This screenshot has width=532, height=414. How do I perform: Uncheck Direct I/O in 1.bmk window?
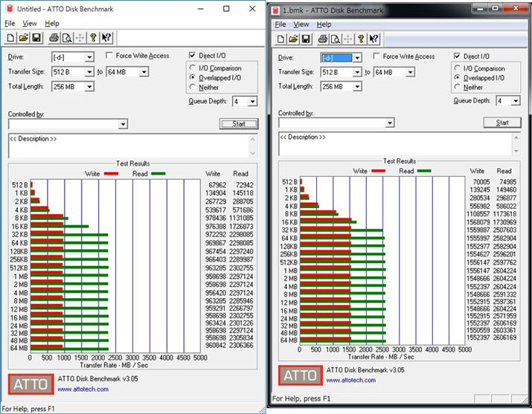(x=457, y=56)
